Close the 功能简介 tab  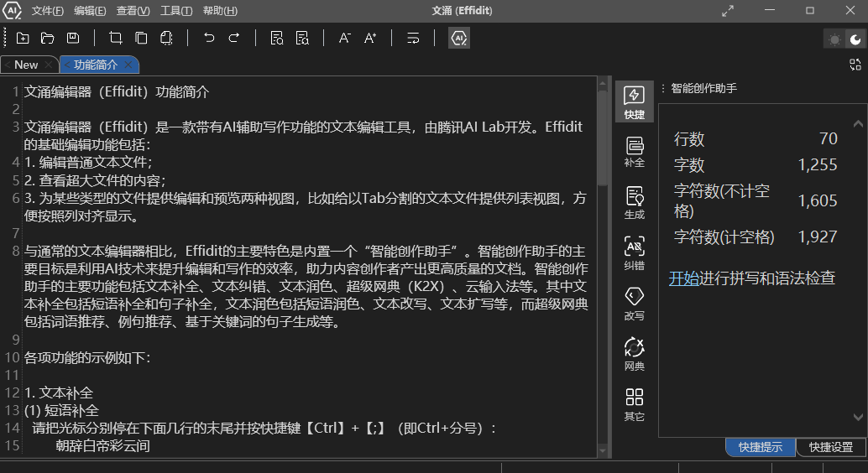[128, 65]
